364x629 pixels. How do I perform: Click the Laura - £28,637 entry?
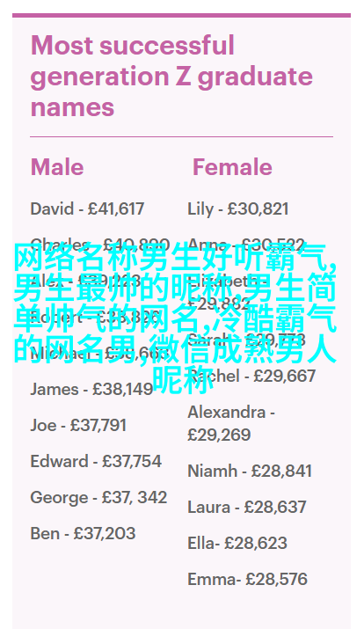pyautogui.click(x=247, y=507)
